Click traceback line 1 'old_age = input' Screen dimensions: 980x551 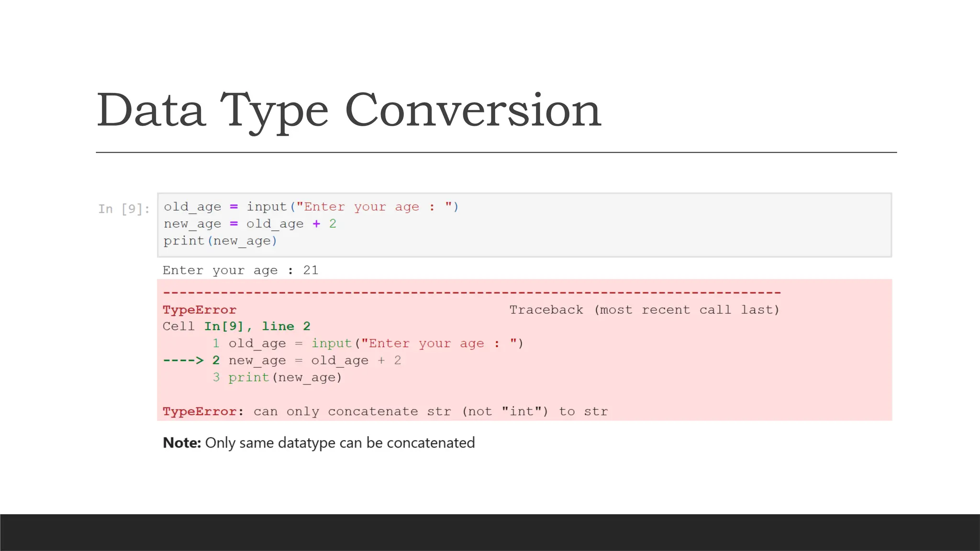368,343
